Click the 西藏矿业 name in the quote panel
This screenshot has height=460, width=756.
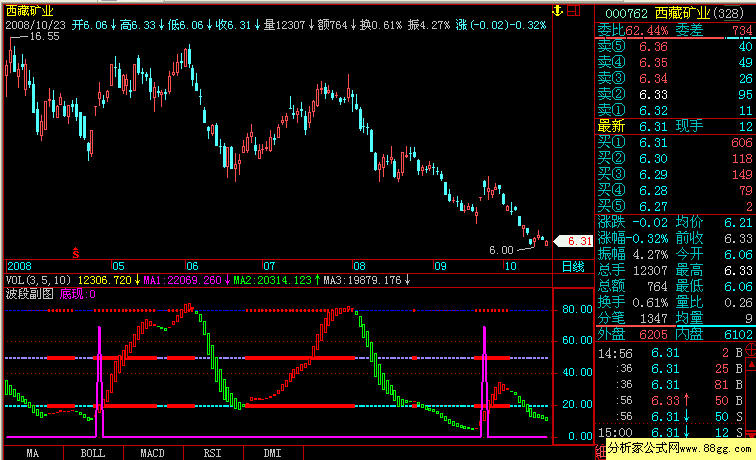(683, 14)
